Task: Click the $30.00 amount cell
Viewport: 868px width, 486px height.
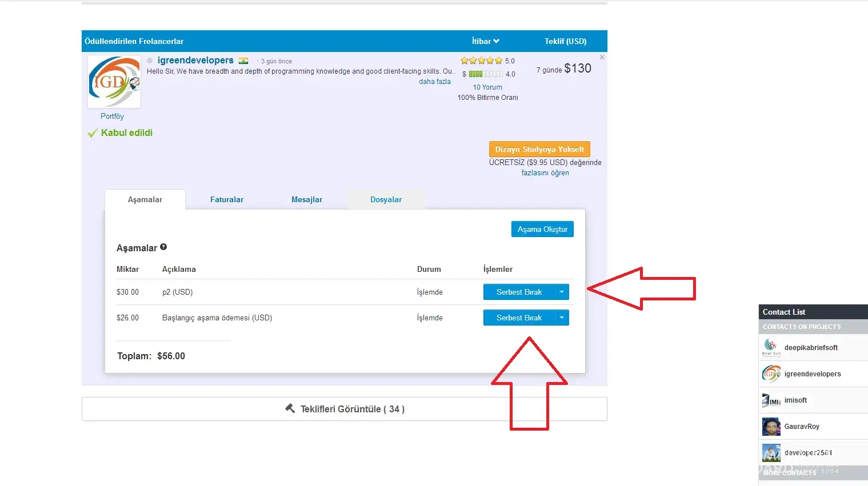Action: click(x=127, y=292)
